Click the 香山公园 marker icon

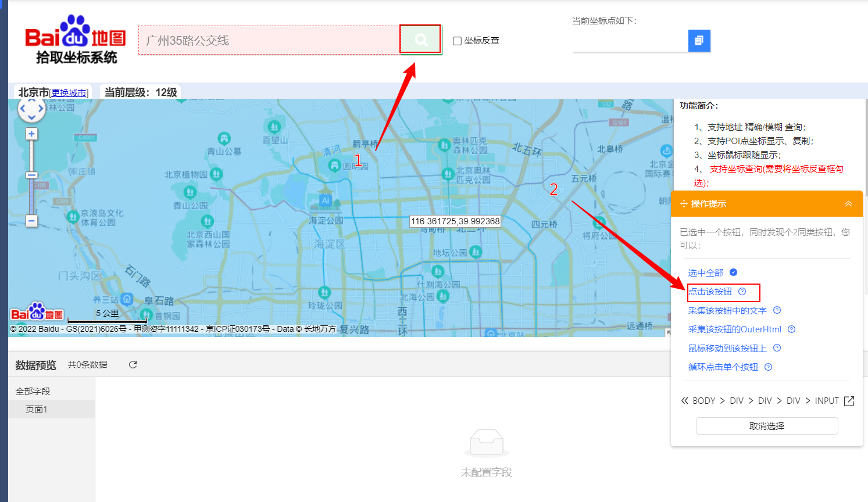pos(190,192)
